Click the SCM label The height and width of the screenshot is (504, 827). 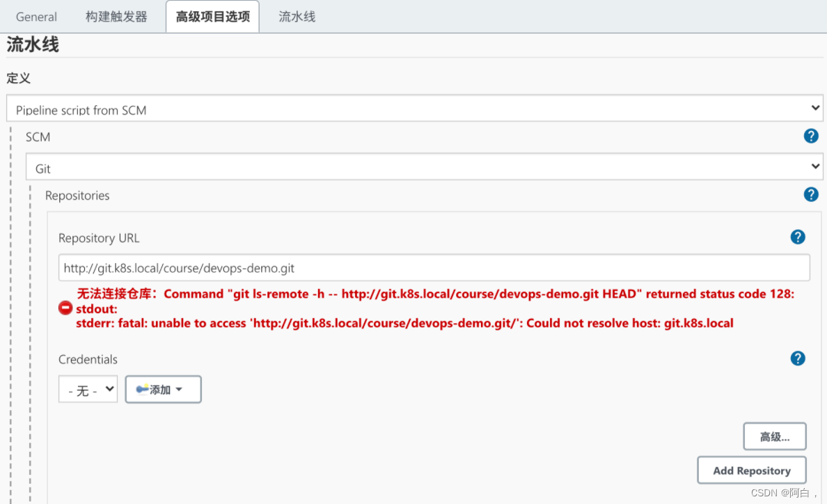[x=38, y=137]
